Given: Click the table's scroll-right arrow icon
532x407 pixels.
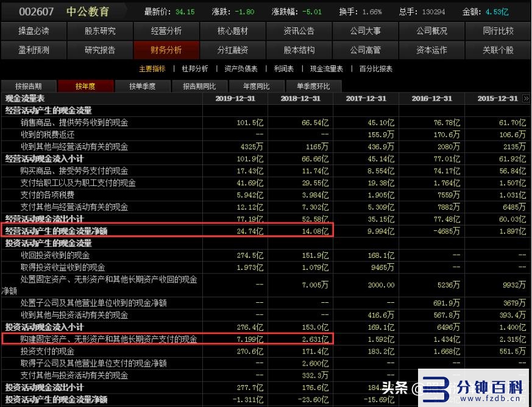Looking at the screenshot, I should tap(527, 98).
